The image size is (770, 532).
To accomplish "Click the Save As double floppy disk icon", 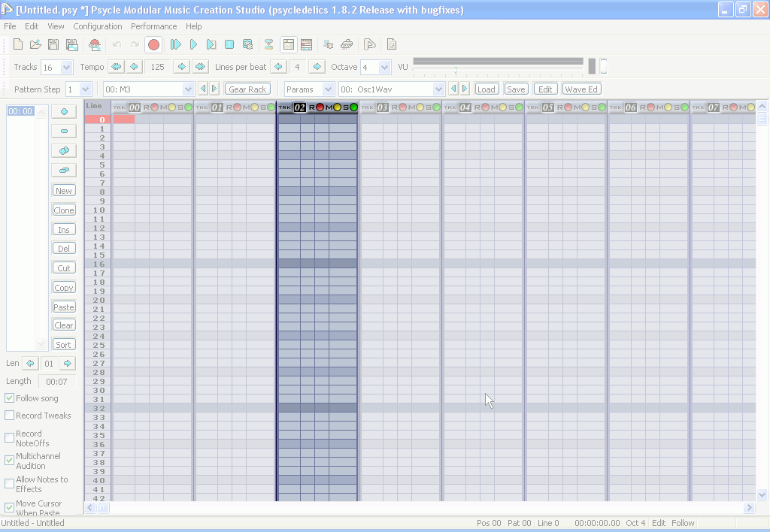I will click(72, 44).
